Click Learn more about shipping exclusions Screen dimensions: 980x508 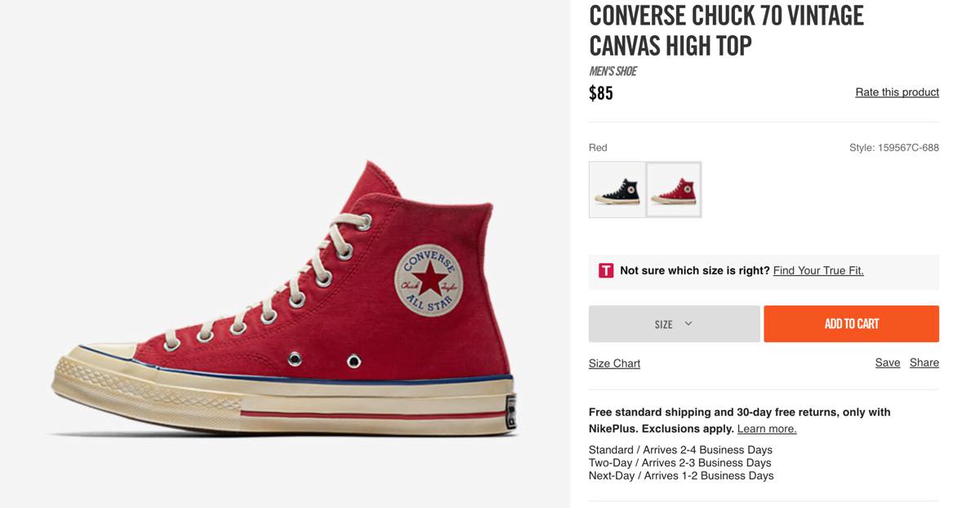[x=767, y=429]
